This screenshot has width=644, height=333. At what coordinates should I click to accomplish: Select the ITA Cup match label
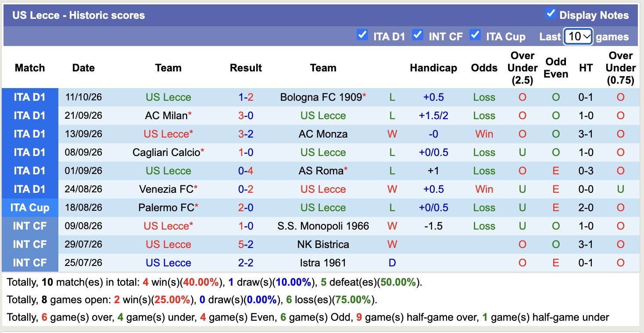pos(30,208)
